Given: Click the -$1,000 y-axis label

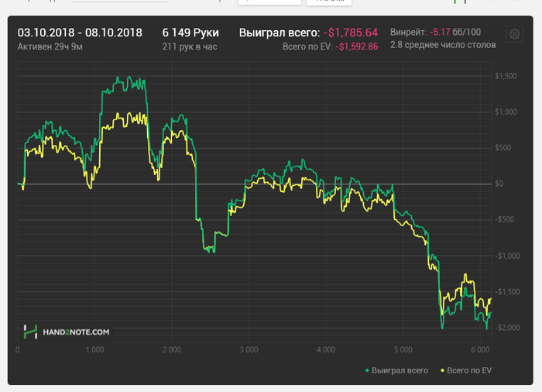Looking at the screenshot, I should [x=507, y=256].
